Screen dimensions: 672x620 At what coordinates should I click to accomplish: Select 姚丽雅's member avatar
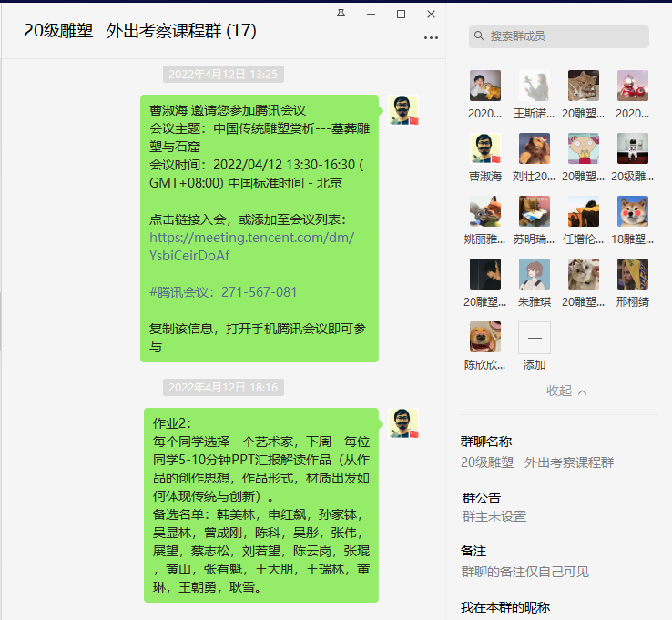coord(485,211)
